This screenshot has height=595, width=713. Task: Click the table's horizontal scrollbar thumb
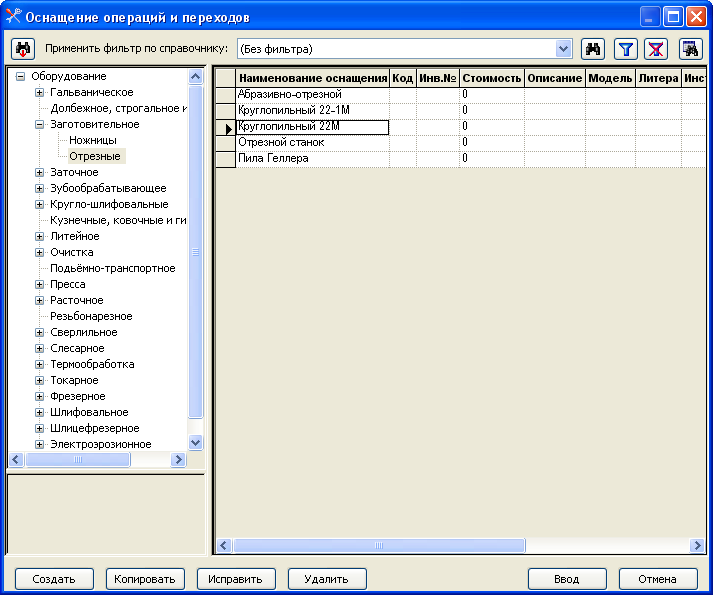click(x=378, y=546)
